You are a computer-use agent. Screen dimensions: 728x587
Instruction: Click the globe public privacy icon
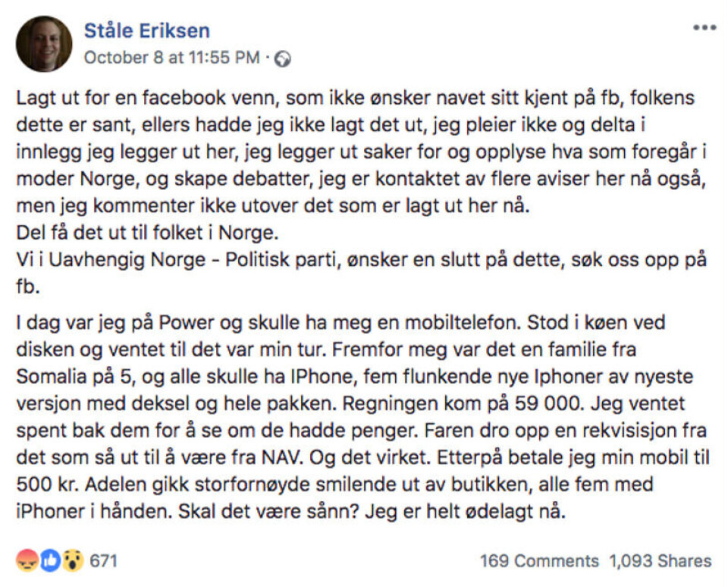[x=283, y=58]
